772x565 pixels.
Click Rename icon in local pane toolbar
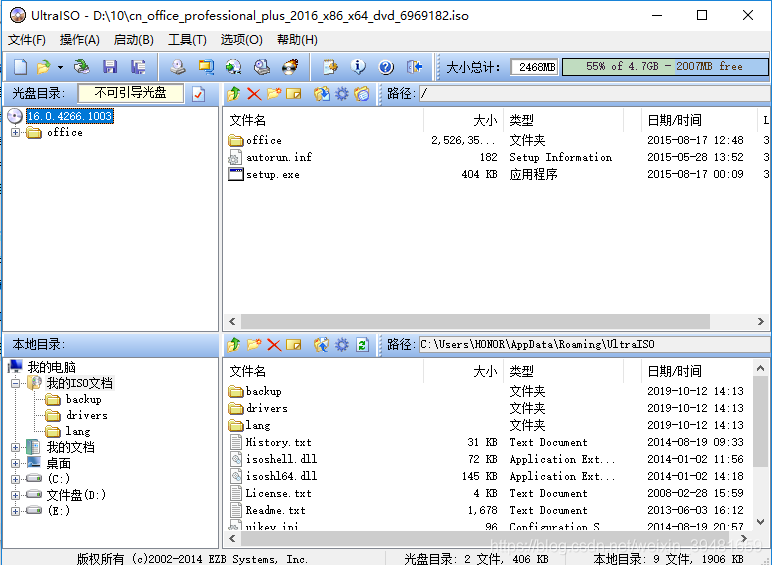pos(293,345)
